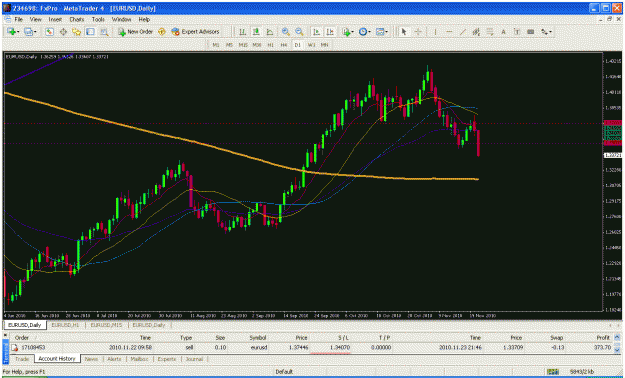The height and width of the screenshot is (378, 625).
Task: Open the Experts terminal tab
Action: pos(167,359)
